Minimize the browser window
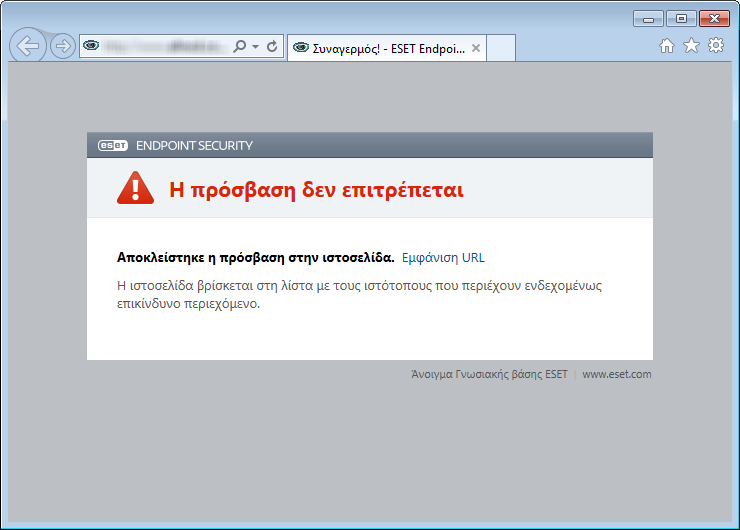The height and width of the screenshot is (530, 740). pyautogui.click(x=648, y=19)
